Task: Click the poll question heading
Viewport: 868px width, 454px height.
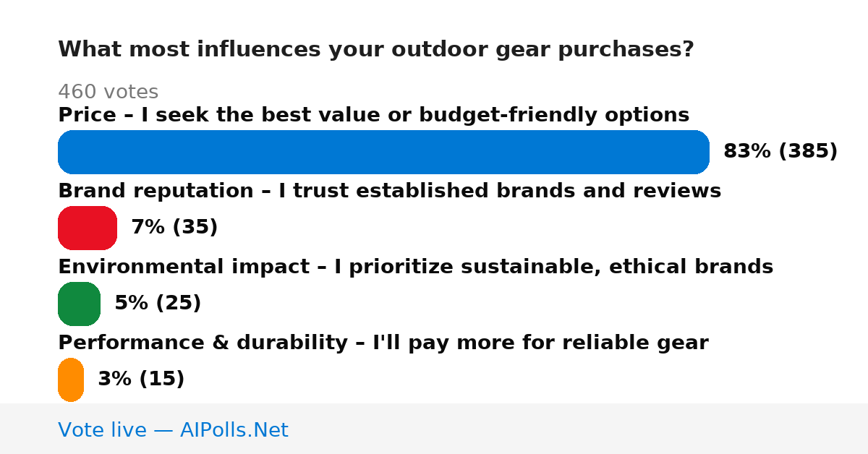Action: tap(375, 50)
